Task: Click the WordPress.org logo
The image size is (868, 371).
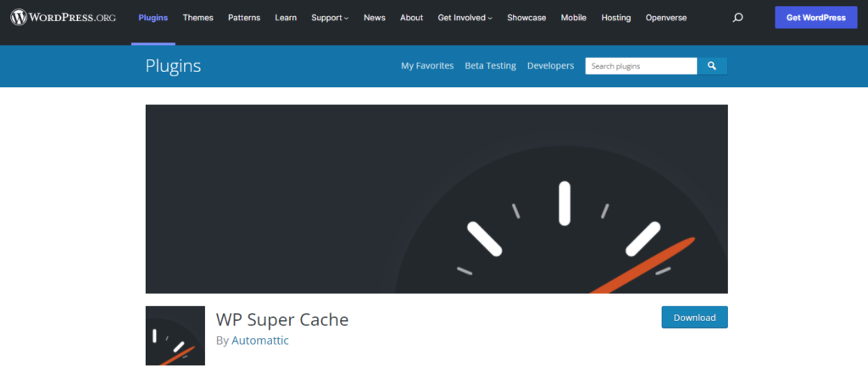Action: tap(63, 18)
